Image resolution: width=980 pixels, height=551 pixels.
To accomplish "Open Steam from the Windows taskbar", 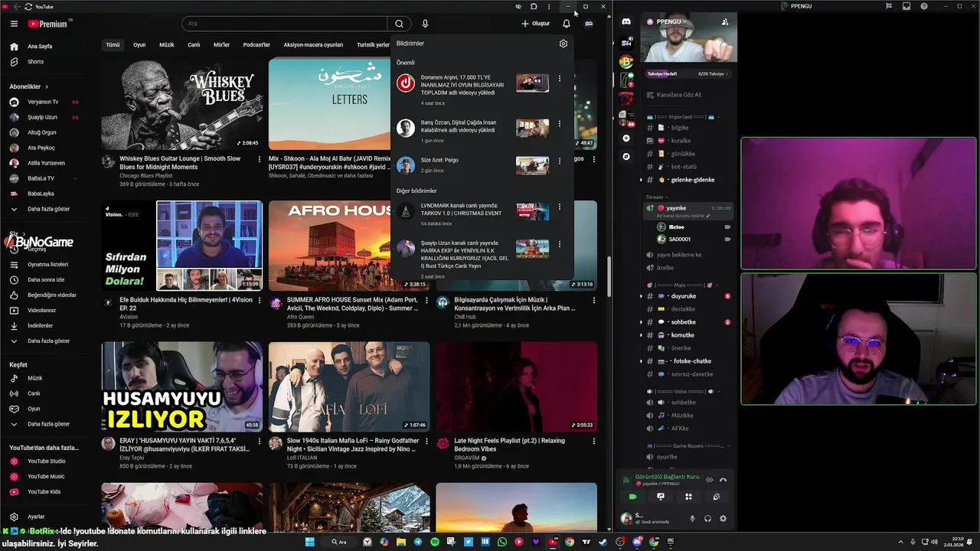I will click(603, 542).
